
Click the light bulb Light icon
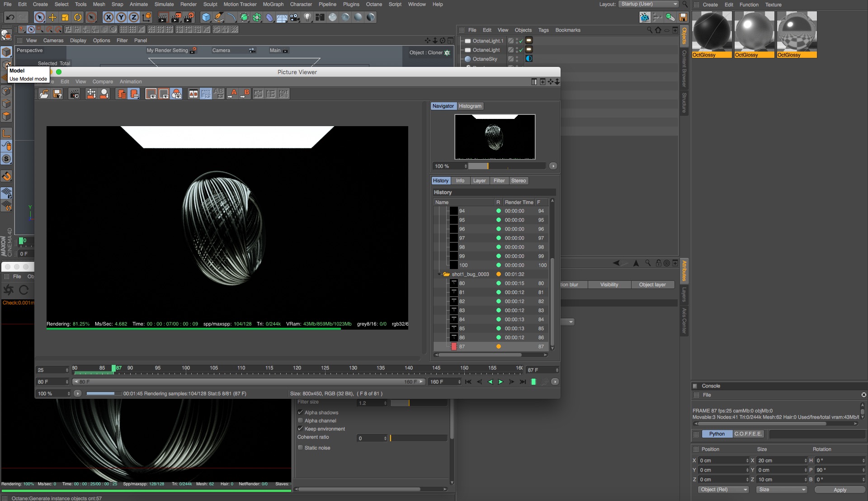point(307,17)
